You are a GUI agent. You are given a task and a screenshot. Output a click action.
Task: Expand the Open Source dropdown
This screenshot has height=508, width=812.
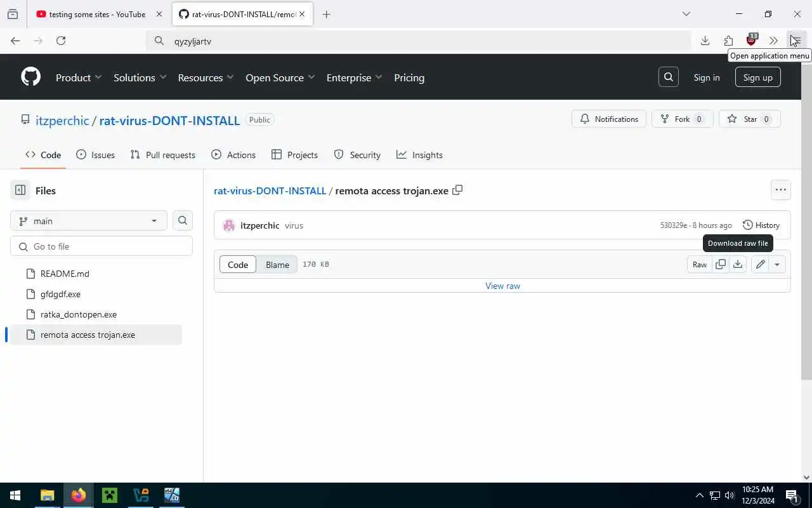click(x=280, y=77)
